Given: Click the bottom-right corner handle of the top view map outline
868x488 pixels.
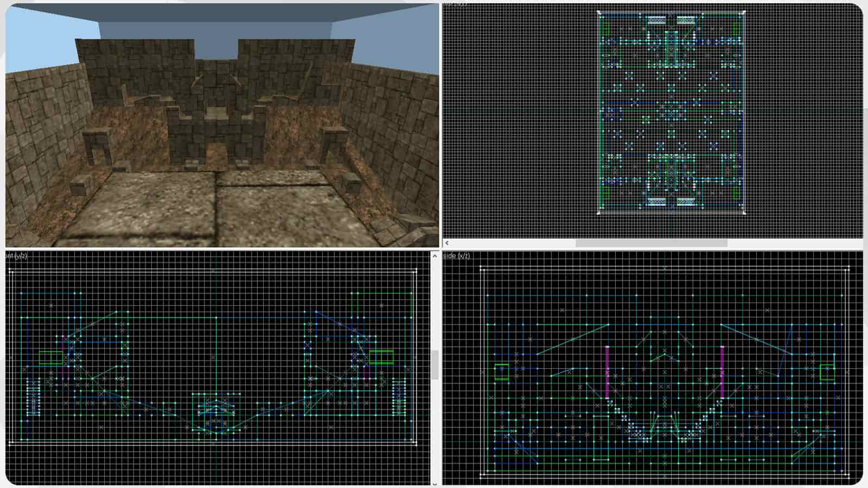Looking at the screenshot, I should click(x=744, y=213).
